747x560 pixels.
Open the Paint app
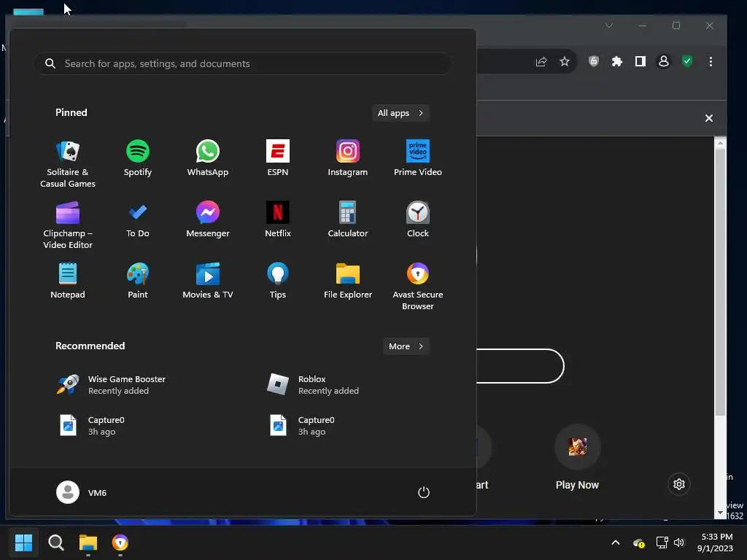point(138,281)
